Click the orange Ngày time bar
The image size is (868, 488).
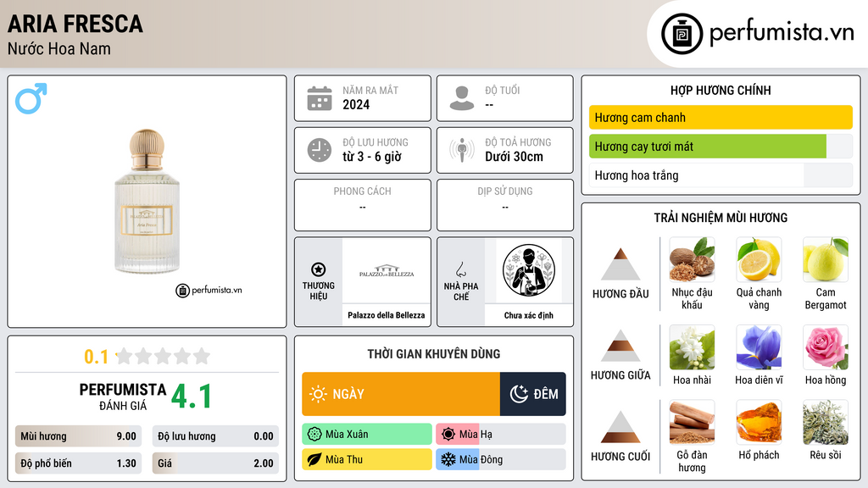pos(401,394)
